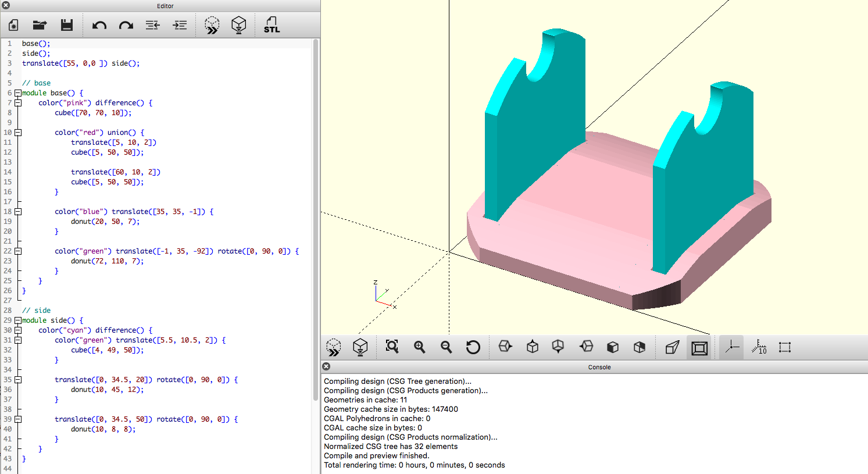Zoom out of the 3D view
The width and height of the screenshot is (868, 474).
[x=446, y=347]
